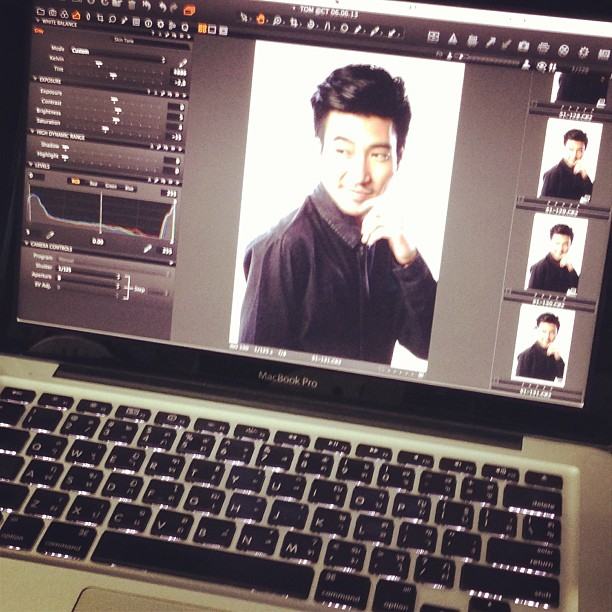Click the camera capture icon in right toolbar
This screenshot has width=612, height=612.
(x=523, y=46)
